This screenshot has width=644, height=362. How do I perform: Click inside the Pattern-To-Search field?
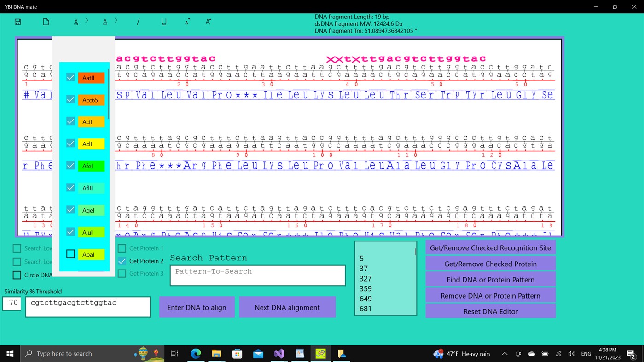click(257, 275)
